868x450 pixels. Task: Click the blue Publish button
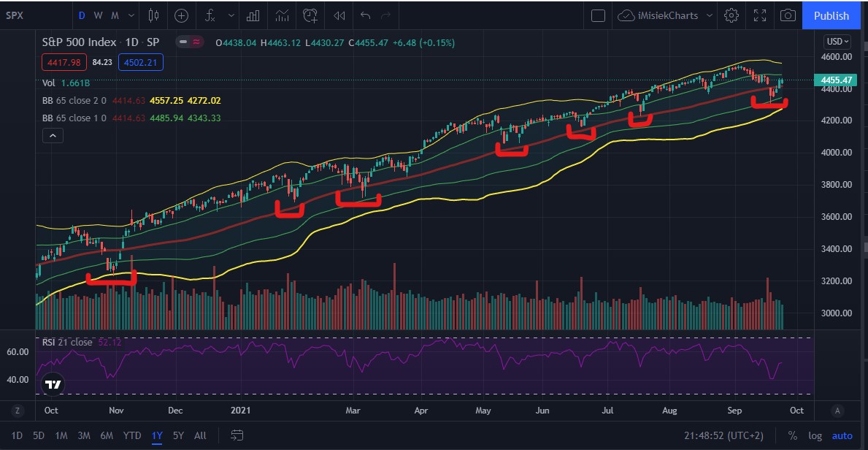[x=831, y=15]
